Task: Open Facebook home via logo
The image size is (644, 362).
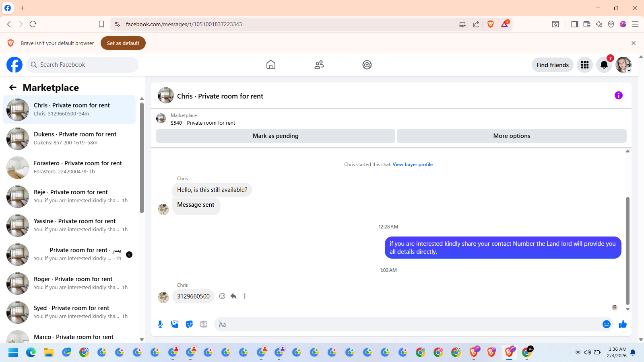Action: click(14, 65)
